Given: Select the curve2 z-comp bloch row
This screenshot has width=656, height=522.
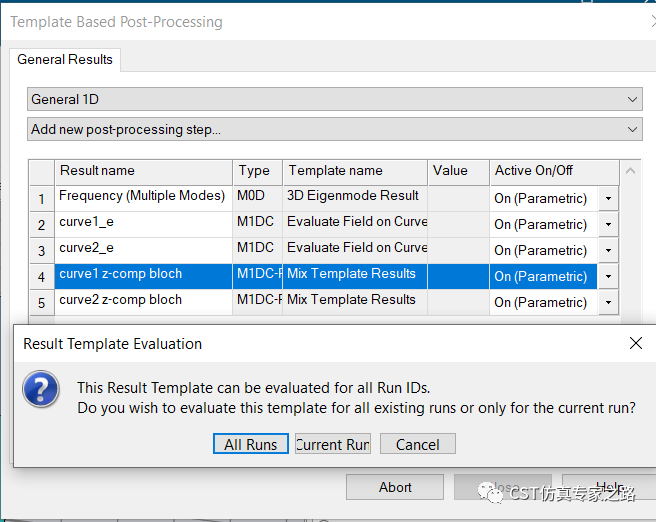Looking at the screenshot, I should tap(143, 299).
